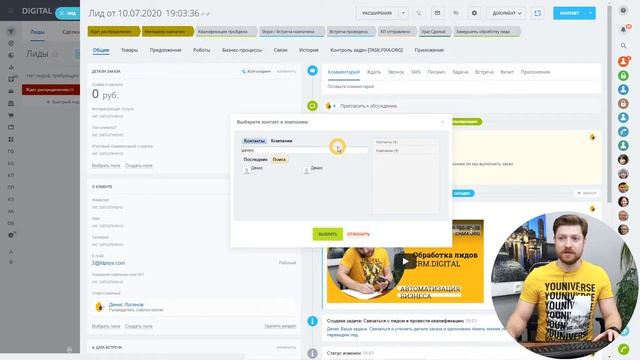Switch to the Связи tab
The image size is (640, 360).
click(x=280, y=50)
